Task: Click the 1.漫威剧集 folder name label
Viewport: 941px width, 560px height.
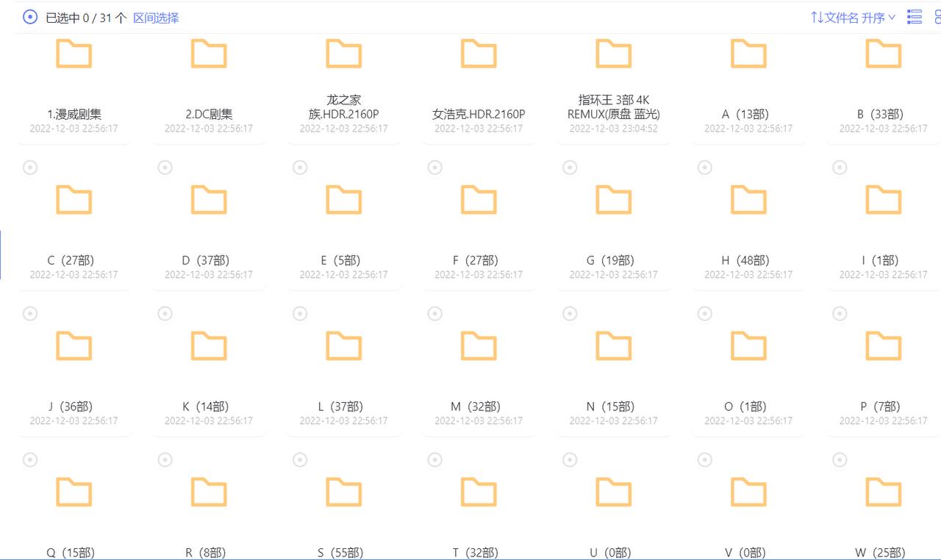Action: pyautogui.click(x=74, y=114)
